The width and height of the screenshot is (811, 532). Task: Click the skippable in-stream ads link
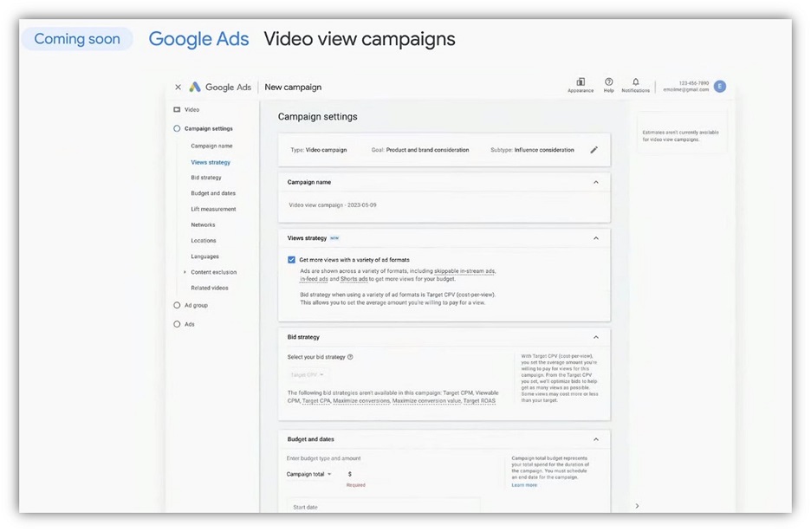[464, 270]
